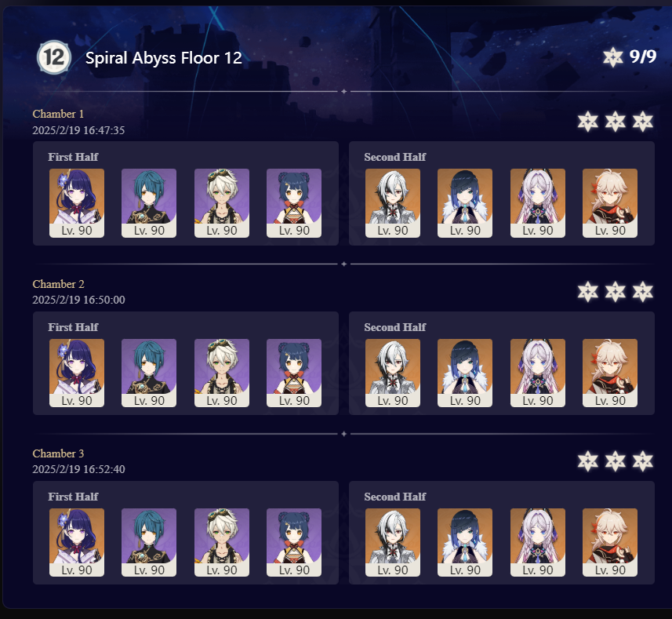The height and width of the screenshot is (619, 672).
Task: Select the teal-haired character in Chamber 1 First Half
Action: tap(149, 202)
